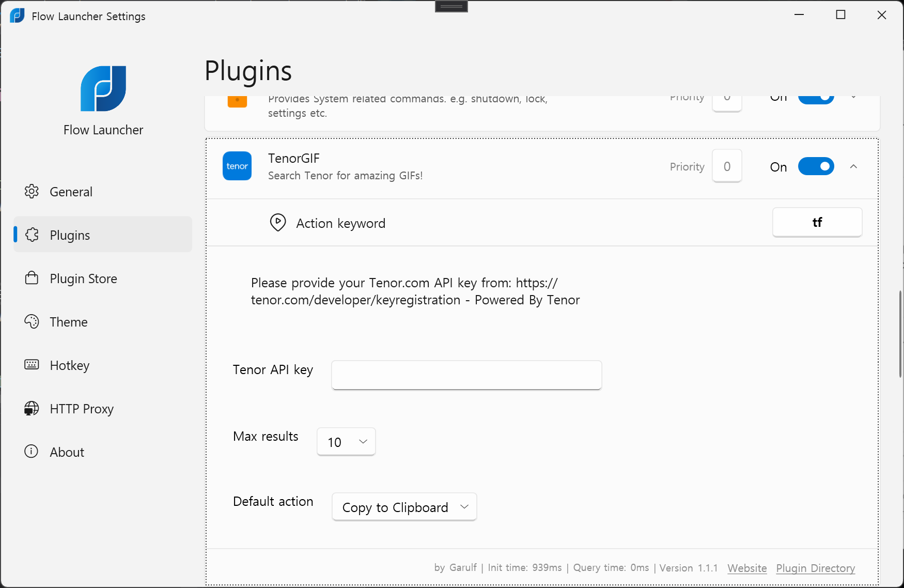Click the plugins list vertical scrollbar
Viewport: 904px width, 588px height.
point(900,334)
